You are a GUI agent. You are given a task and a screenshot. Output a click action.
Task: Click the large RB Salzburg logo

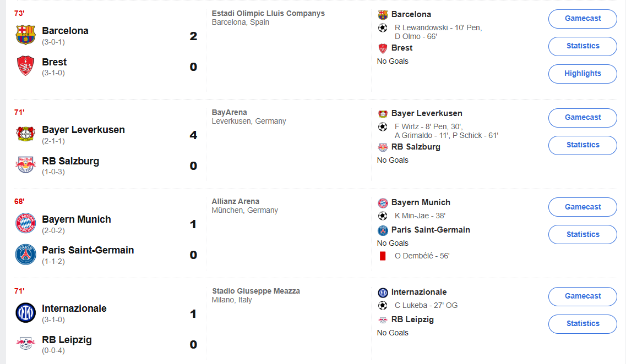26,165
